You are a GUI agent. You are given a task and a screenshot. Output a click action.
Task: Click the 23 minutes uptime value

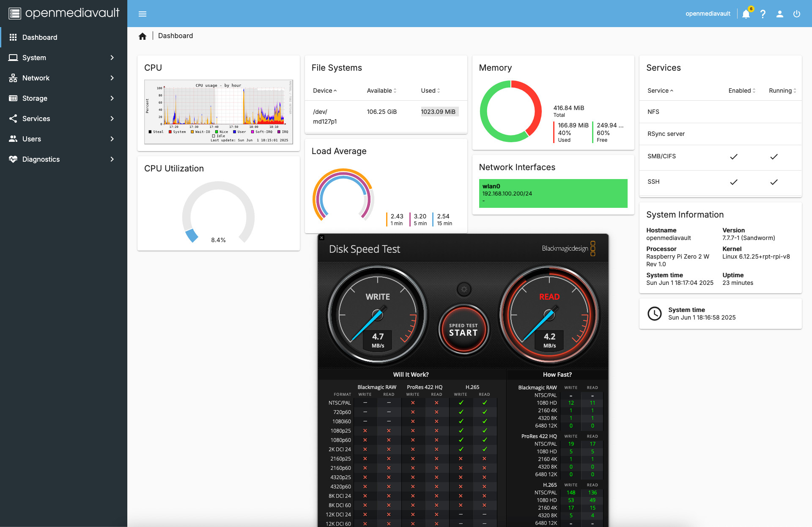click(738, 283)
